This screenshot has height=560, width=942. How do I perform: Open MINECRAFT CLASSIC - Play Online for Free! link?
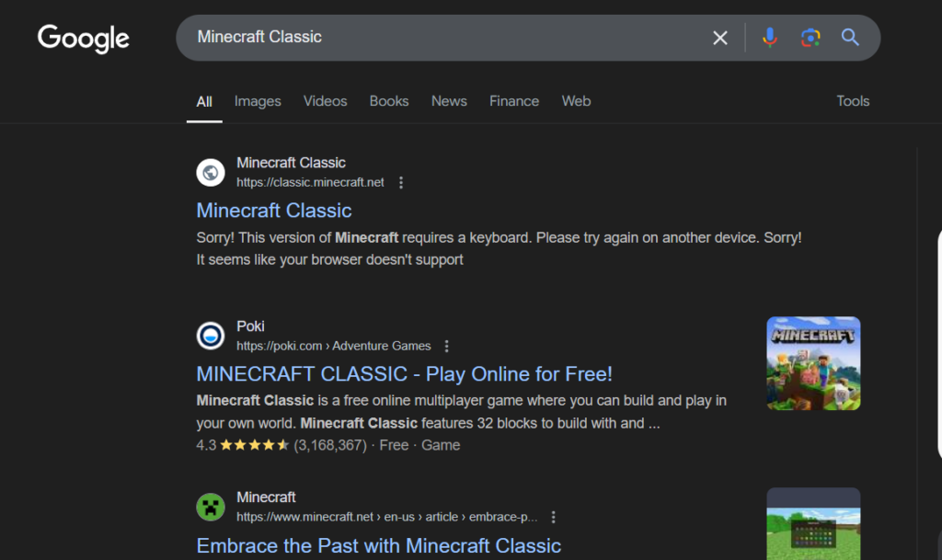[405, 374]
